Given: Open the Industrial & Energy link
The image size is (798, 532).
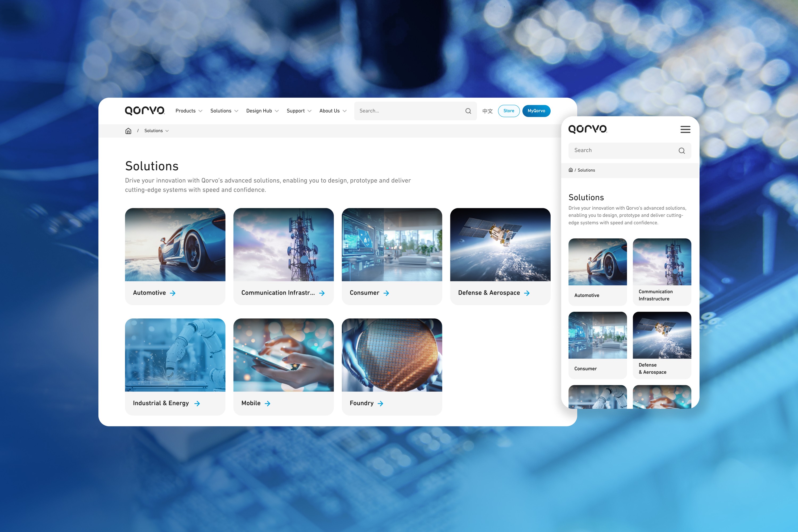Looking at the screenshot, I should click(161, 403).
